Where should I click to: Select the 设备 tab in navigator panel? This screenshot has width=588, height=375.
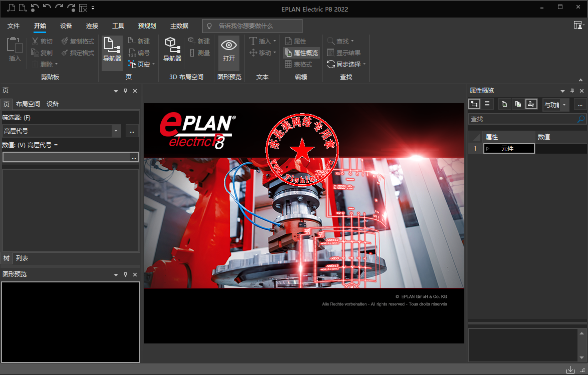53,104
